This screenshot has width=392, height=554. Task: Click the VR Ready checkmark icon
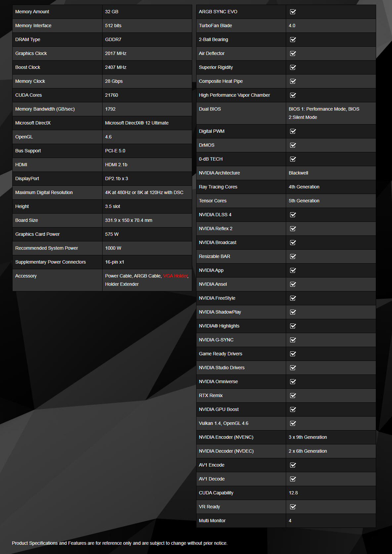(293, 507)
